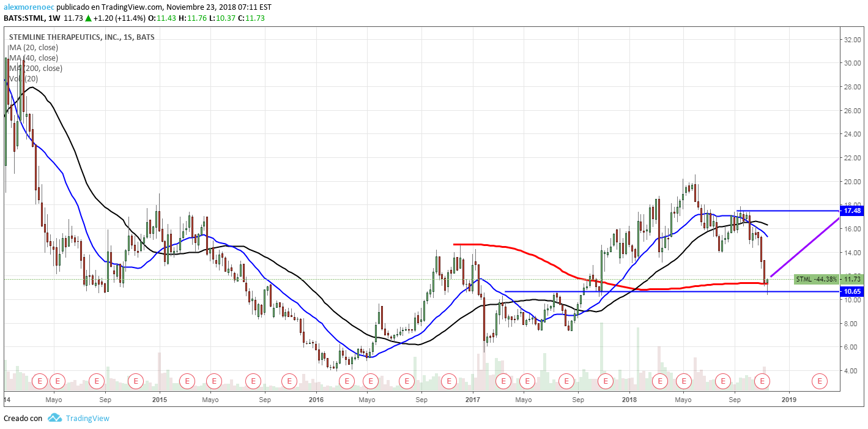This screenshot has width=868, height=429.
Task: Click the MA (20, close) indicator label
Action: [34, 47]
